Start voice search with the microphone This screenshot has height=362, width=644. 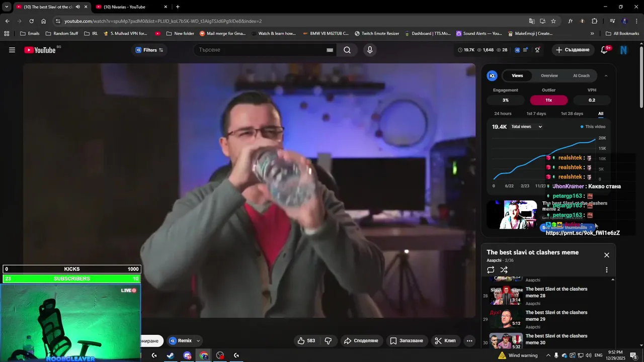pos(370,50)
